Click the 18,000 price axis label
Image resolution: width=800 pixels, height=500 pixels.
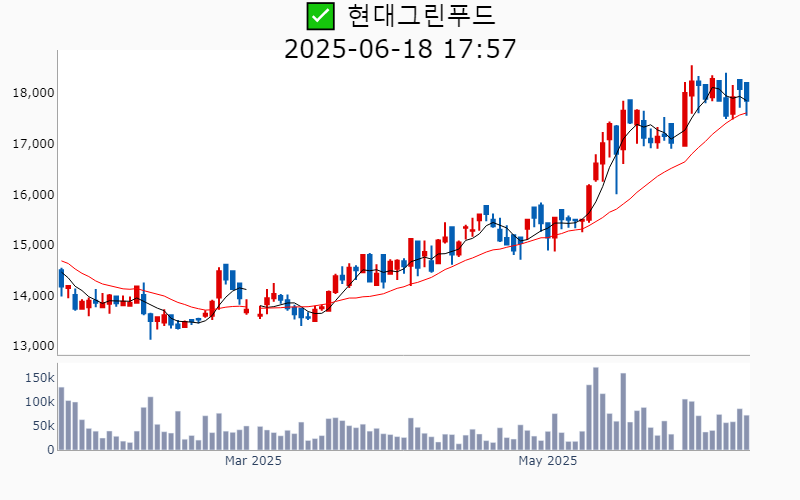click(x=34, y=93)
